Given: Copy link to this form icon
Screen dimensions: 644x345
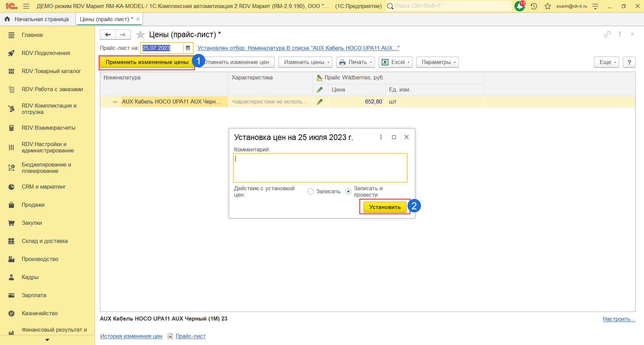Looking at the screenshot, I should pyautogui.click(x=607, y=34).
